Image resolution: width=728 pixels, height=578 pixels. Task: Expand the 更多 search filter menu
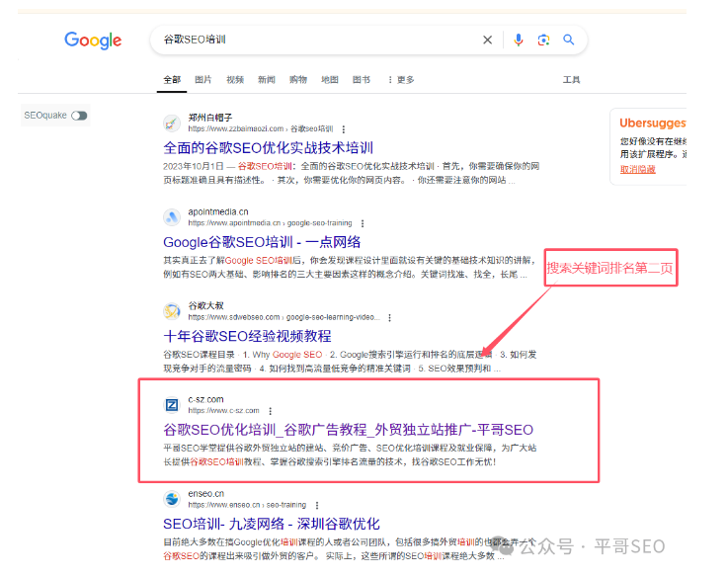coord(400,80)
